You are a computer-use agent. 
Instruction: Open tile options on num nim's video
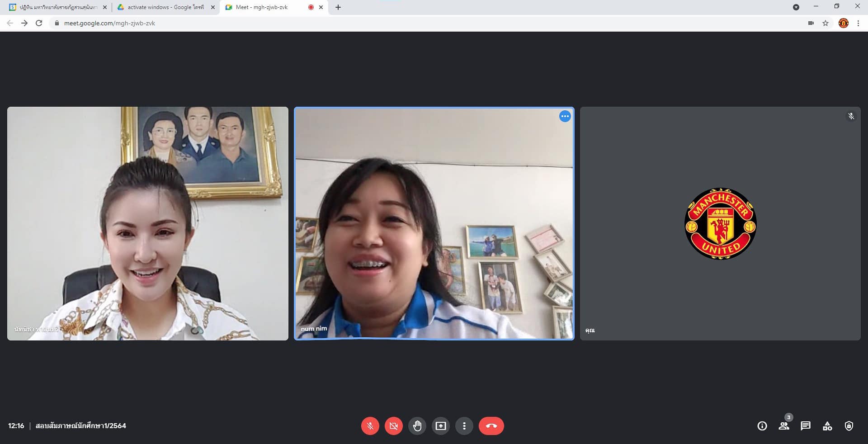point(565,117)
